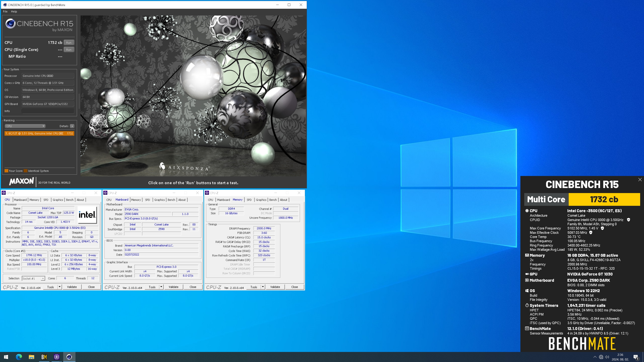
Task: Open Bench tab in first CPU-Z window
Action: 70,200
